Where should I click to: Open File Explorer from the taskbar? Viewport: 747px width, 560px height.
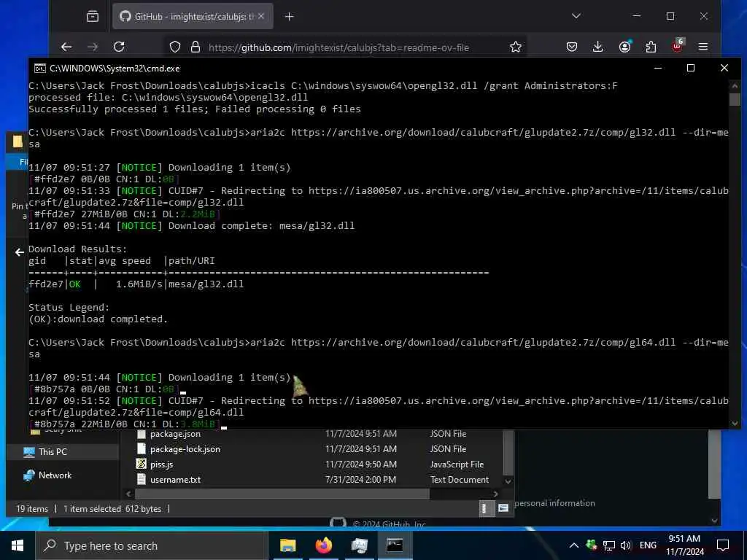tap(287, 545)
